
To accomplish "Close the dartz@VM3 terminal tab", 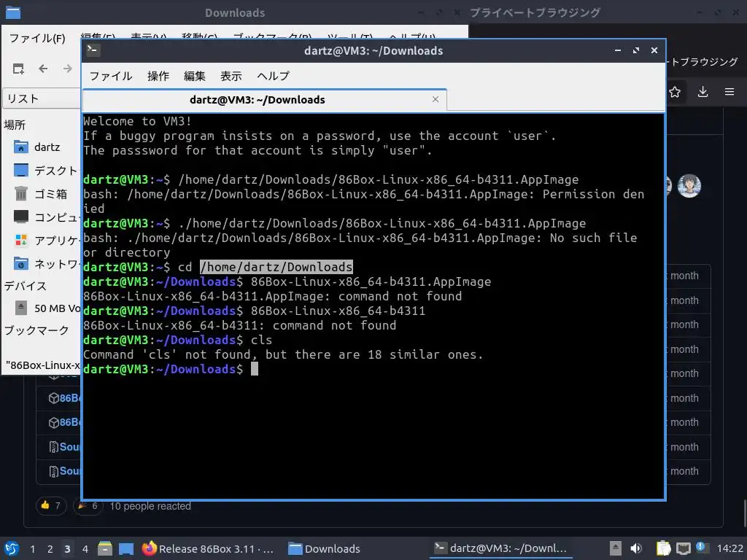I will [435, 99].
